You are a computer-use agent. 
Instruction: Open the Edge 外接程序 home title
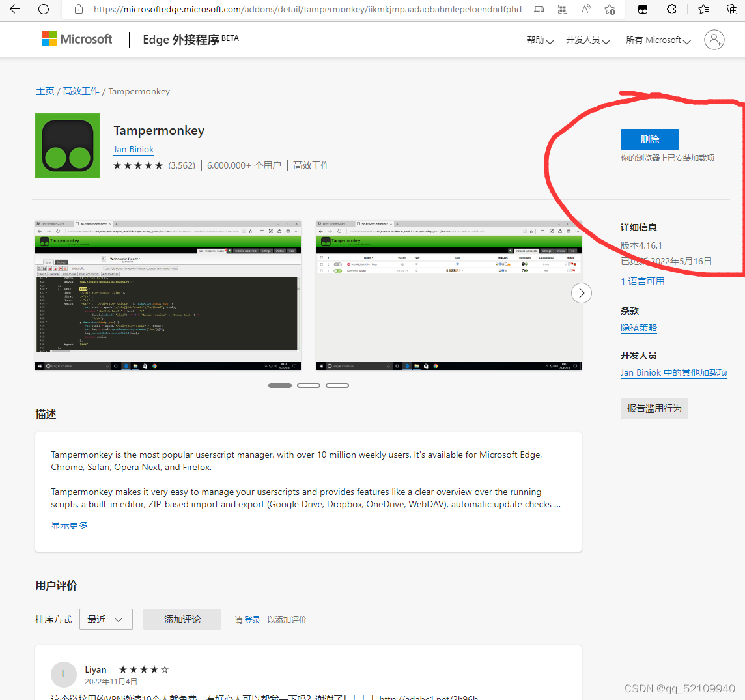[191, 40]
